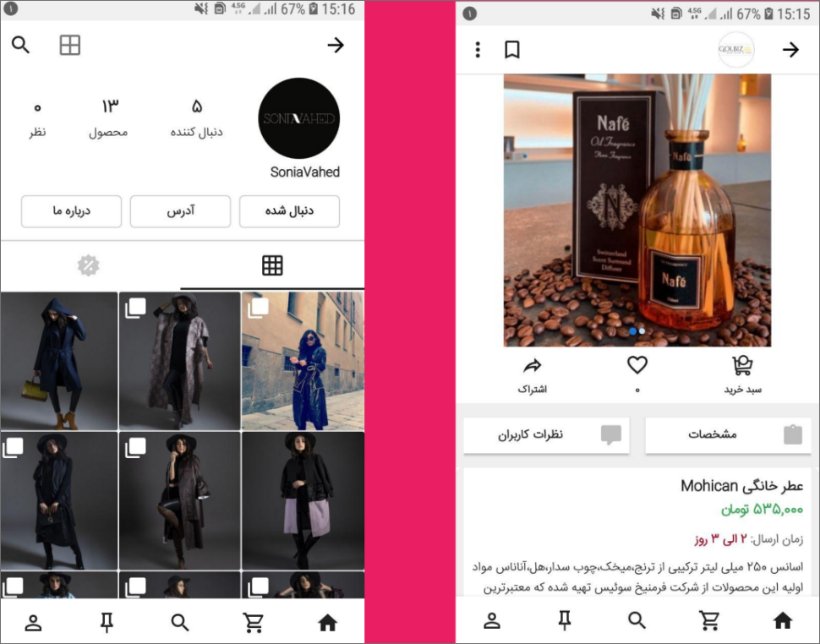Tap the battery indicator on left status bar
This screenshot has width=820, height=644.
(314, 9)
